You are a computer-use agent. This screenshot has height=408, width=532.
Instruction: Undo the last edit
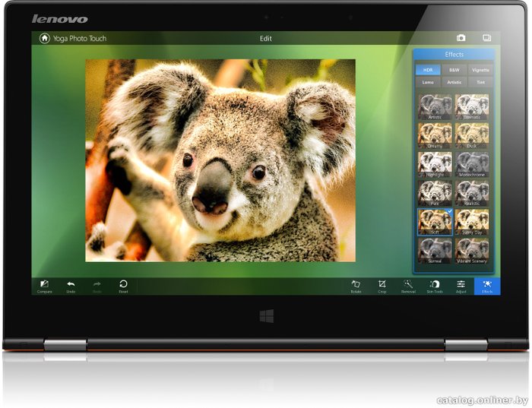[71, 285]
